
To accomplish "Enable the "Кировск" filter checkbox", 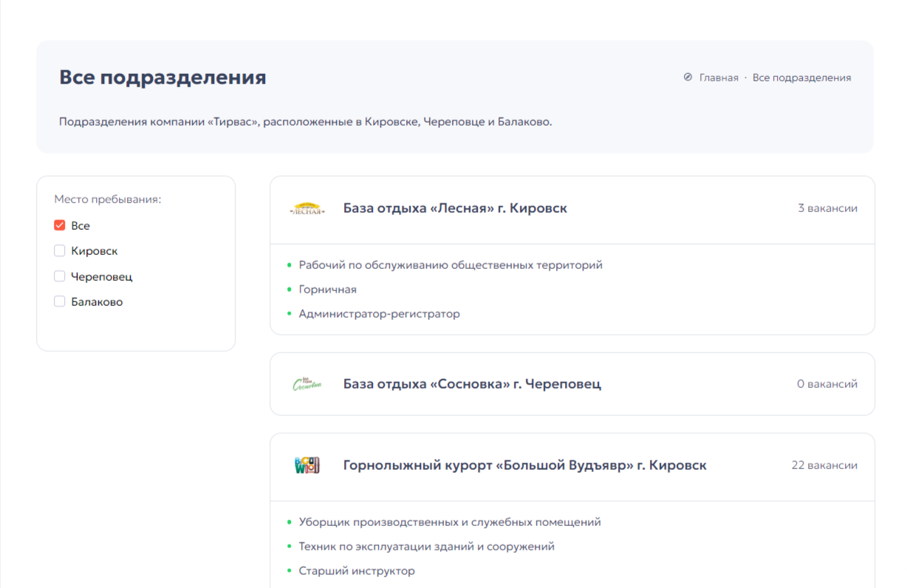I will [x=60, y=251].
